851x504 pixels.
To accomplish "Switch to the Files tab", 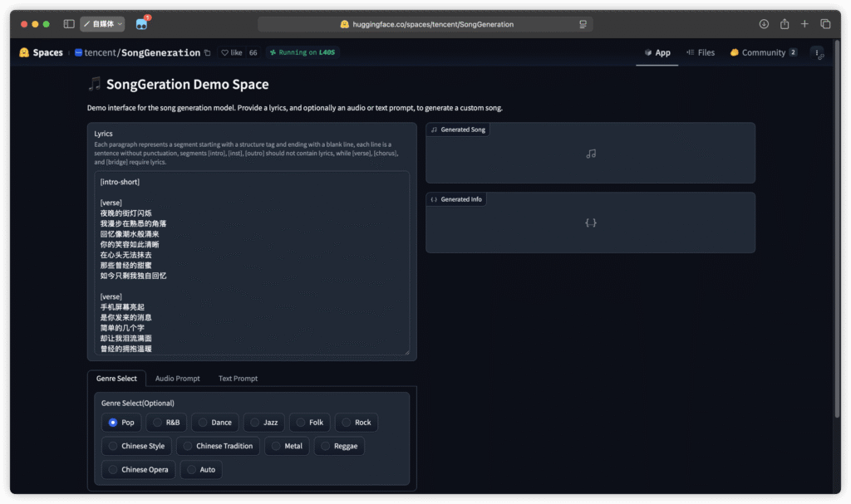I will tap(700, 52).
